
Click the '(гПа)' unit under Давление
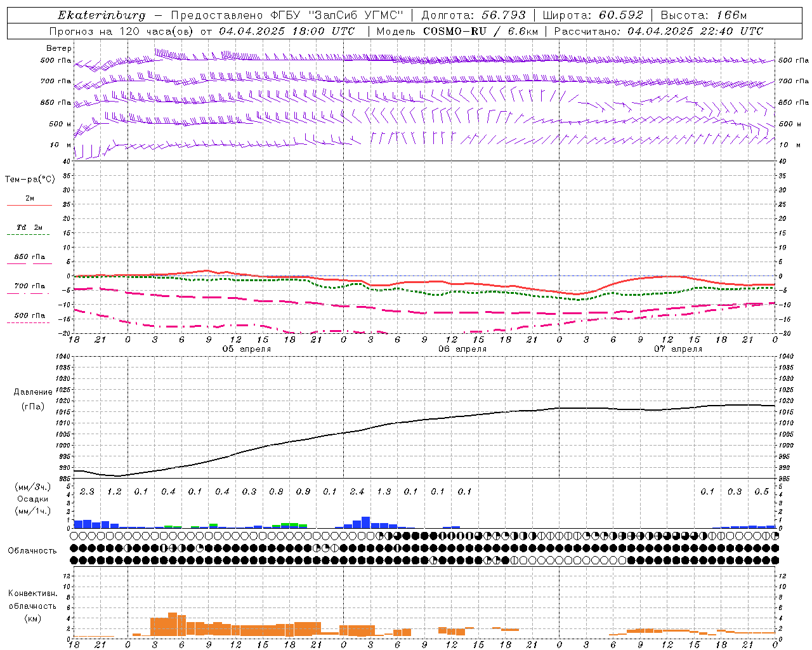33,406
